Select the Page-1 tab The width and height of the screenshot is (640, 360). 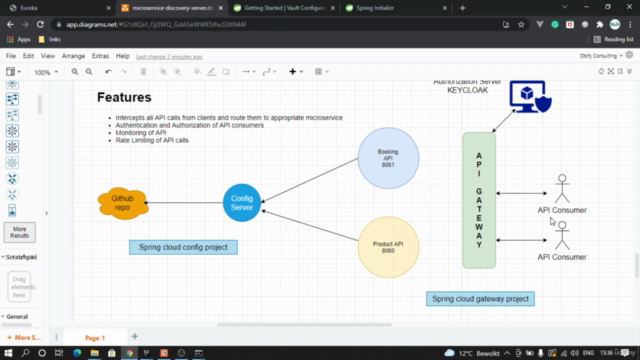point(95,338)
